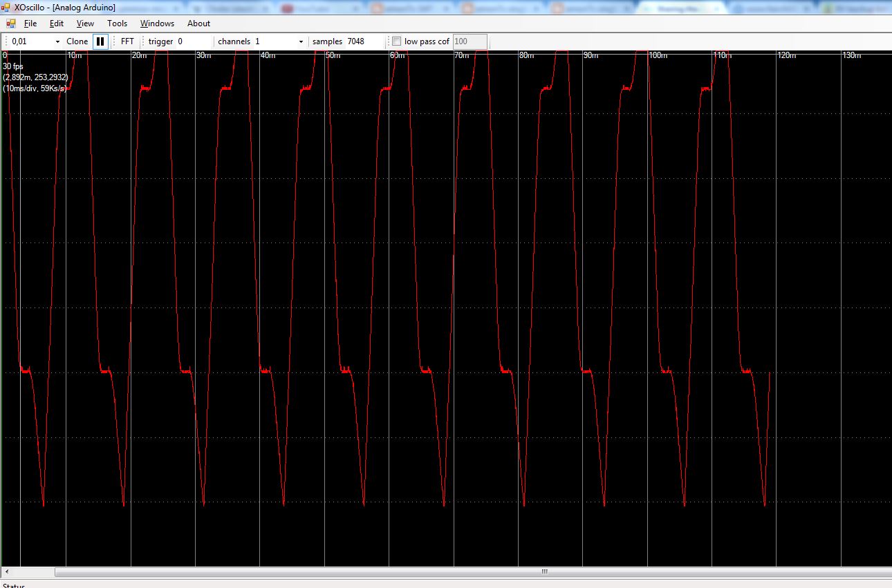
Task: Click the low pass cof value field
Action: pyautogui.click(x=470, y=41)
